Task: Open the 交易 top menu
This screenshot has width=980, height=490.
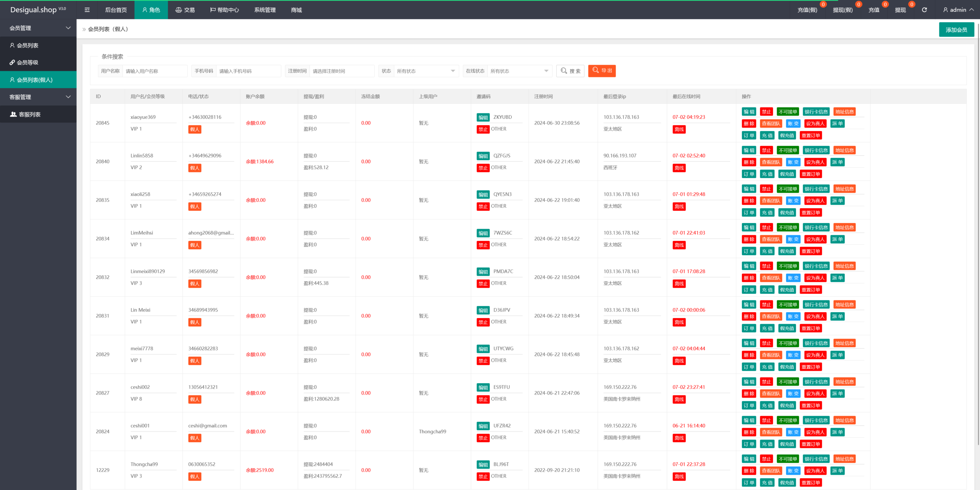Action: coord(185,10)
